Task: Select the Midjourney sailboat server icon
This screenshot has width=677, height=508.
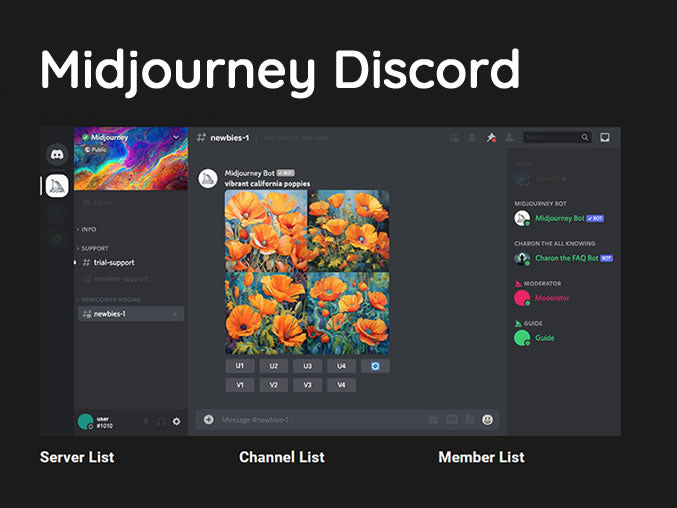Action: point(57,185)
